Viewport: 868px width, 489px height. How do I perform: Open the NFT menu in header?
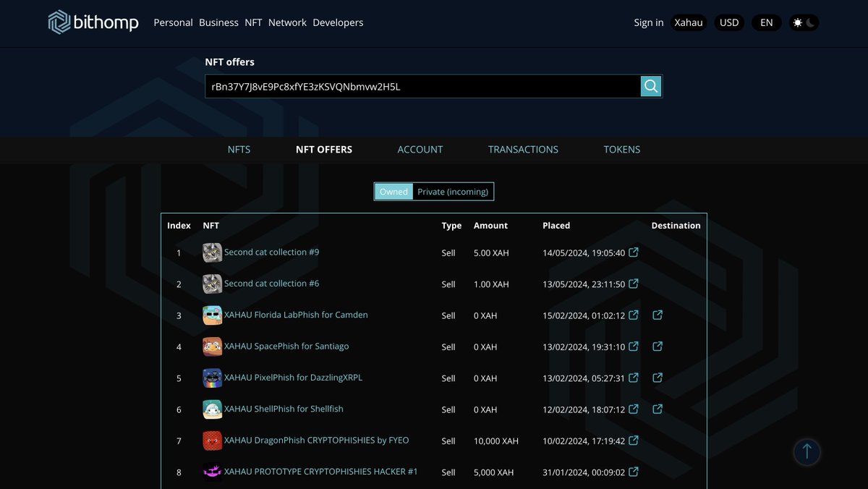click(253, 22)
